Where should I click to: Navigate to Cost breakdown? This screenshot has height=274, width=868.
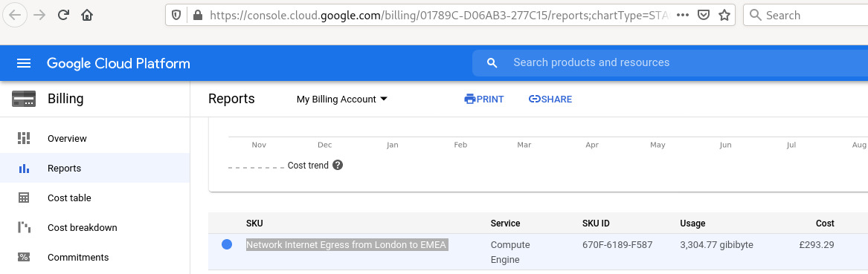click(95, 228)
